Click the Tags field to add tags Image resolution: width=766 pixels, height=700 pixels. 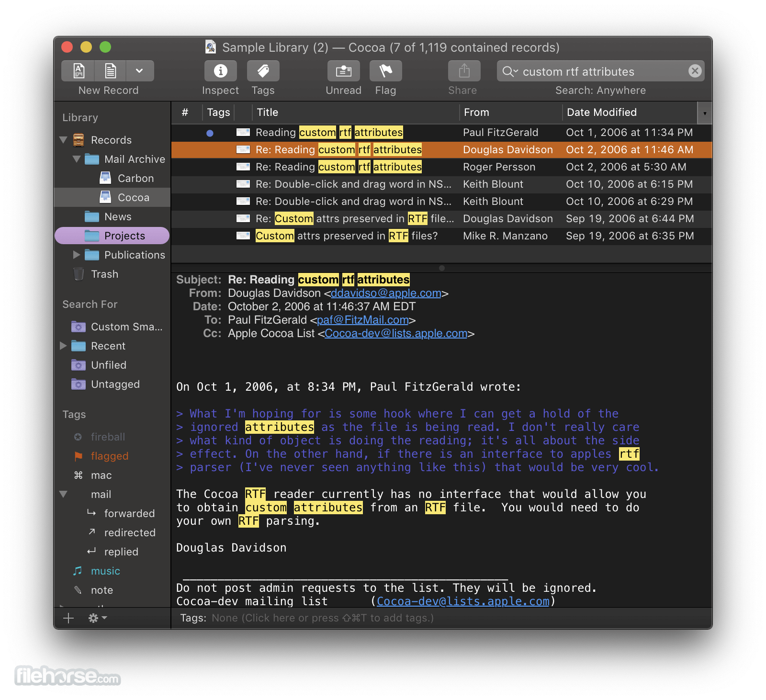pos(323,618)
